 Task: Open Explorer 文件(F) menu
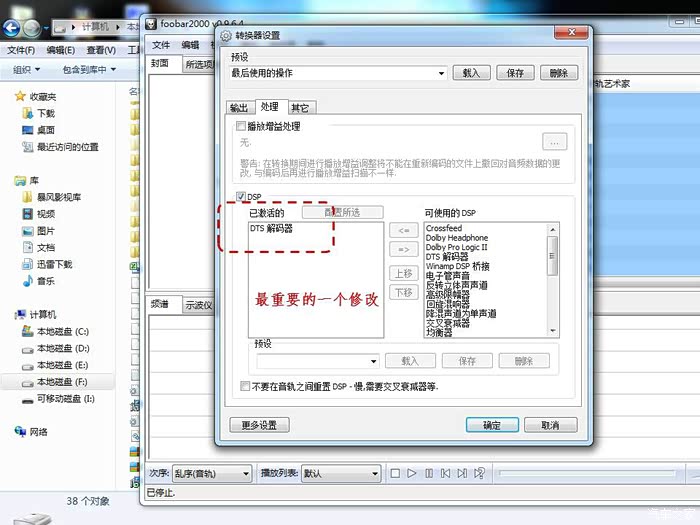(x=21, y=50)
